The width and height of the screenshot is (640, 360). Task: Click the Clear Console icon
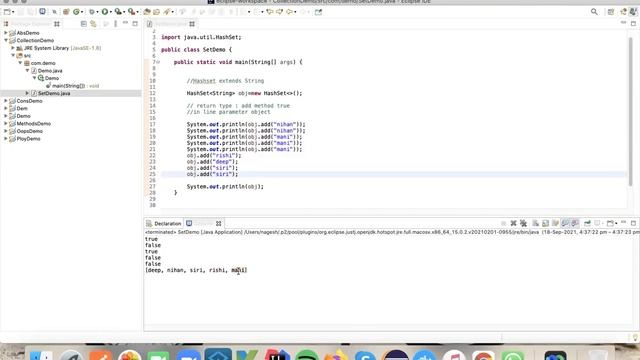click(x=536, y=223)
